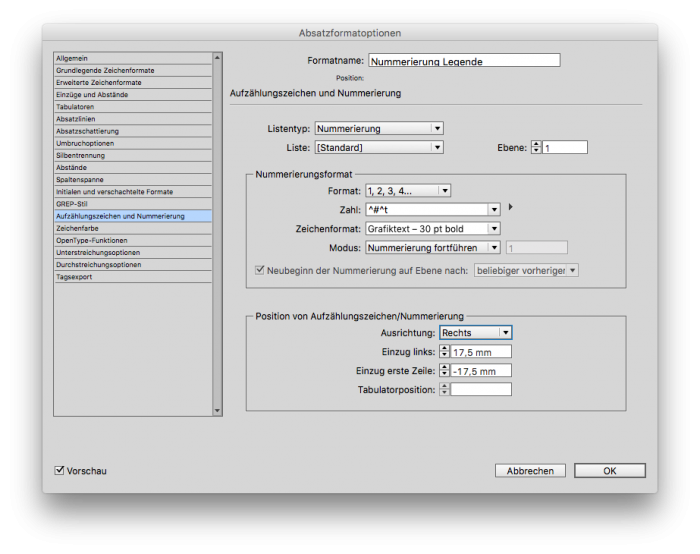Select the Zeichenfarbe category
Image resolution: width=700 pixels, height=554 pixels.
(133, 228)
